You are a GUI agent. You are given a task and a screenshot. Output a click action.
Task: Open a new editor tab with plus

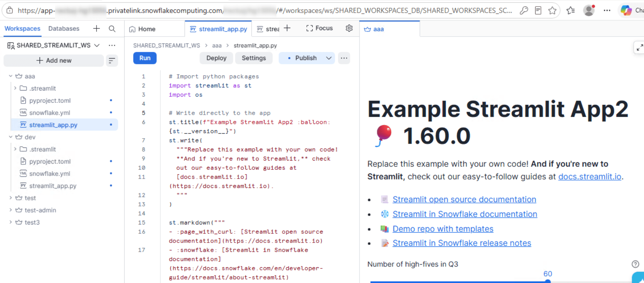(x=287, y=28)
